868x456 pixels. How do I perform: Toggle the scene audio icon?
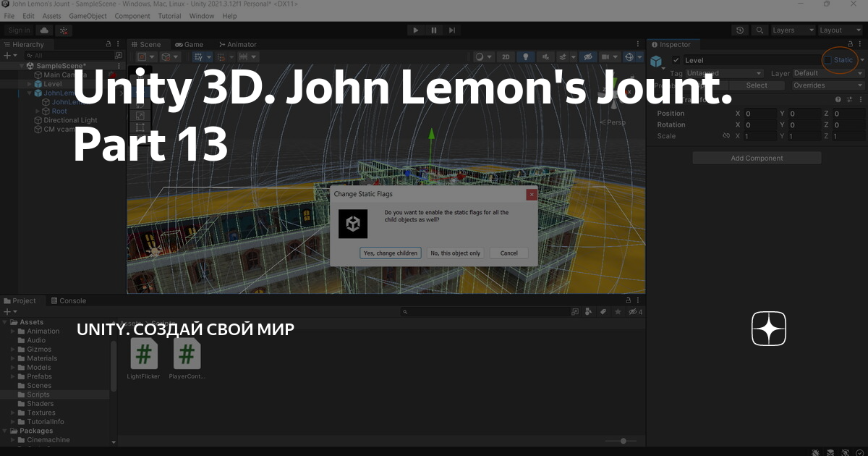pos(546,56)
